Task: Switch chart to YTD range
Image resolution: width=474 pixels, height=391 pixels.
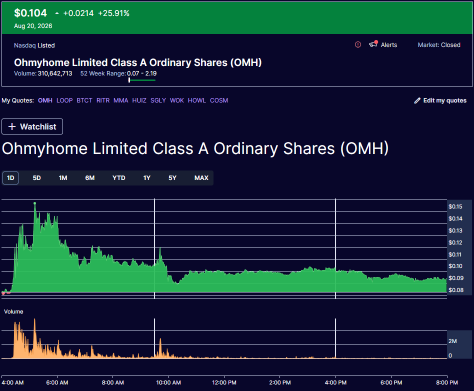Action: 119,178
